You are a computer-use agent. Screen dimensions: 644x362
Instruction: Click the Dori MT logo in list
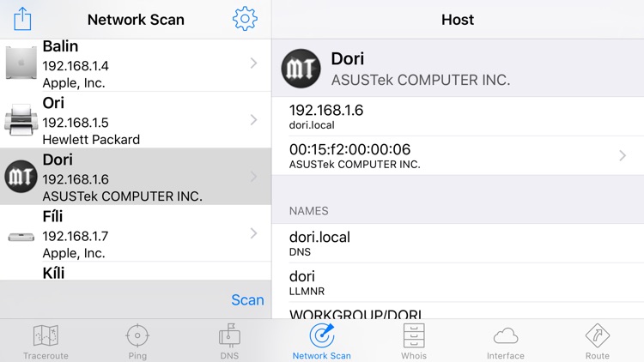21,177
